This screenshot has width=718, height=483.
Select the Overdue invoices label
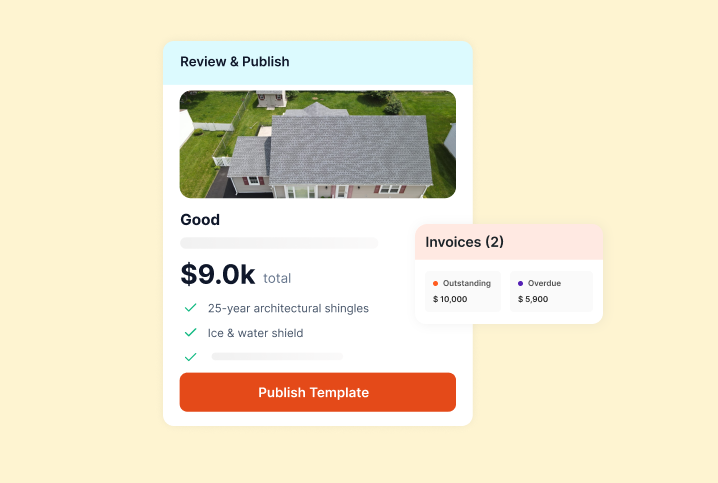coord(544,283)
